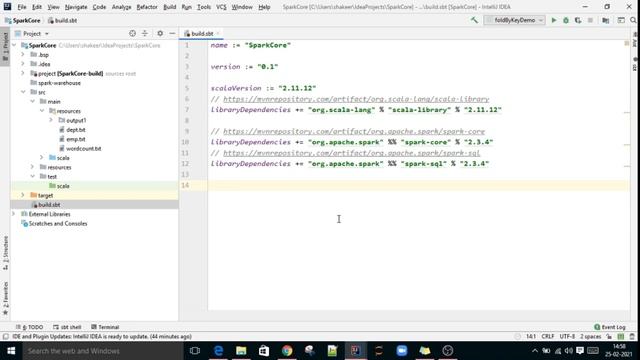Click 2 spaces indent setting
This screenshot has height=360, width=640.
click(591, 337)
